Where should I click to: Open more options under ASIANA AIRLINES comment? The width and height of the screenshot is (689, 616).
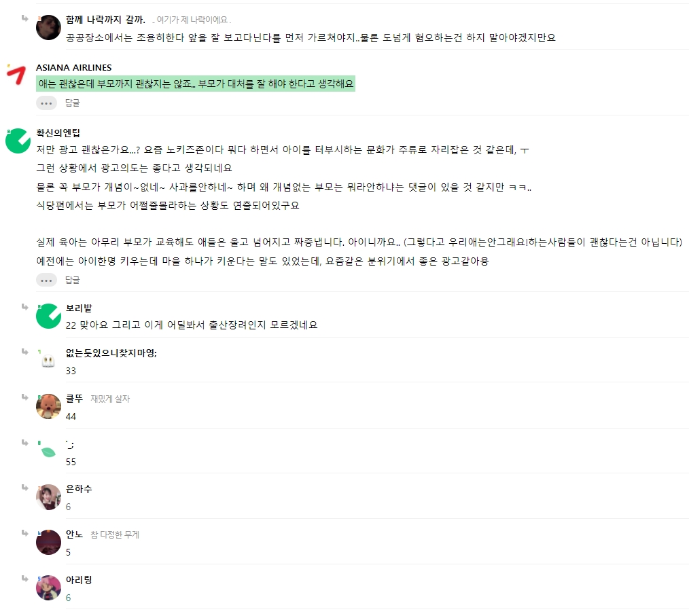click(x=46, y=103)
